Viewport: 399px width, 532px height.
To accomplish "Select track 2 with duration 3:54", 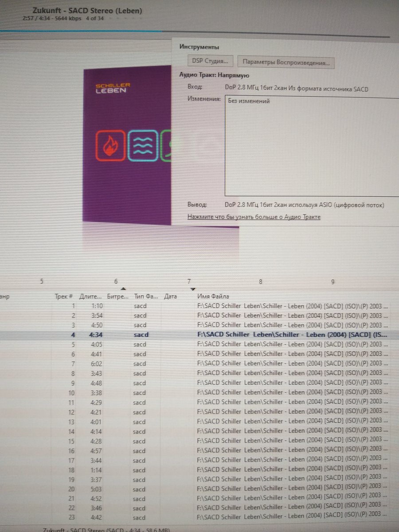I will point(195,316).
